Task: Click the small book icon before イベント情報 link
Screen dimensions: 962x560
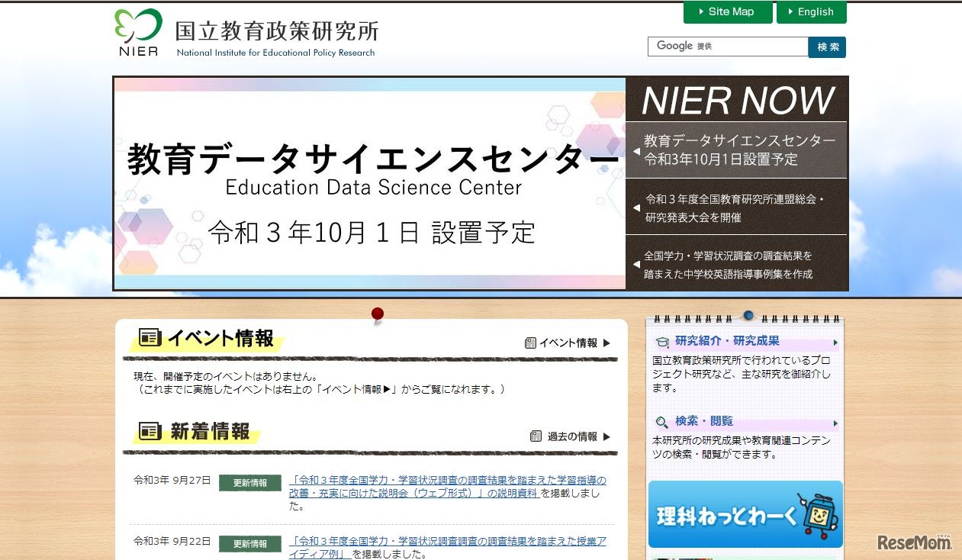Action: tap(531, 343)
